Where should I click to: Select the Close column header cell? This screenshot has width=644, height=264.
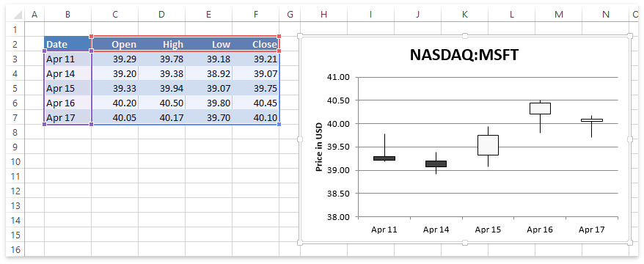coord(255,44)
